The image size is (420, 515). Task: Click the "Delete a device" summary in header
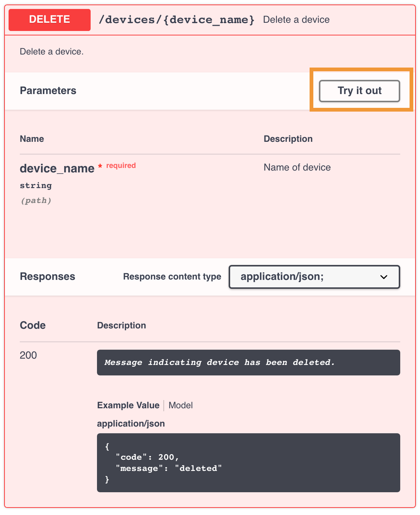pyautogui.click(x=296, y=20)
